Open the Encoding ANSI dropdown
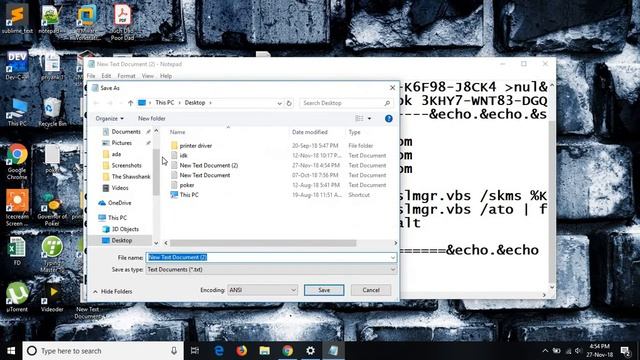640x360 pixels. pyautogui.click(x=262, y=290)
